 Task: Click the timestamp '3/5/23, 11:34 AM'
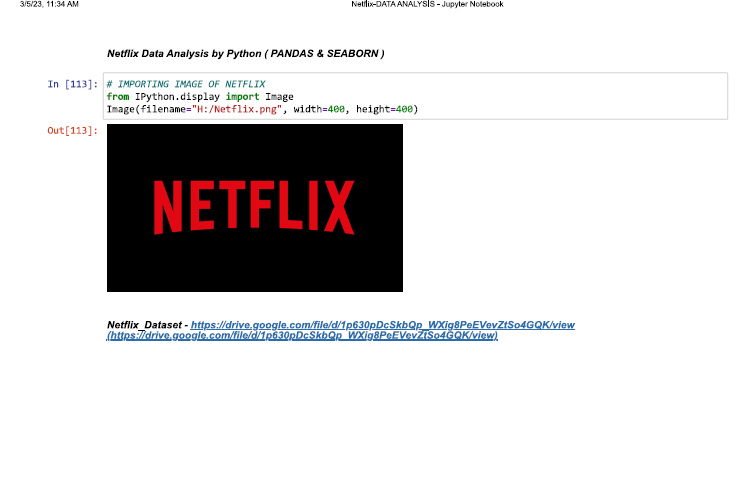point(49,4)
